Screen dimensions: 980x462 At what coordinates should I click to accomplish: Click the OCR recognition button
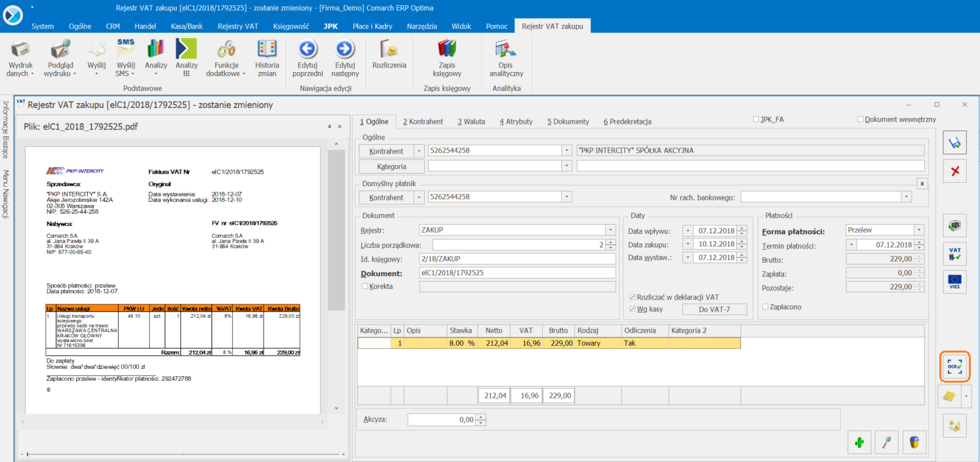[955, 367]
